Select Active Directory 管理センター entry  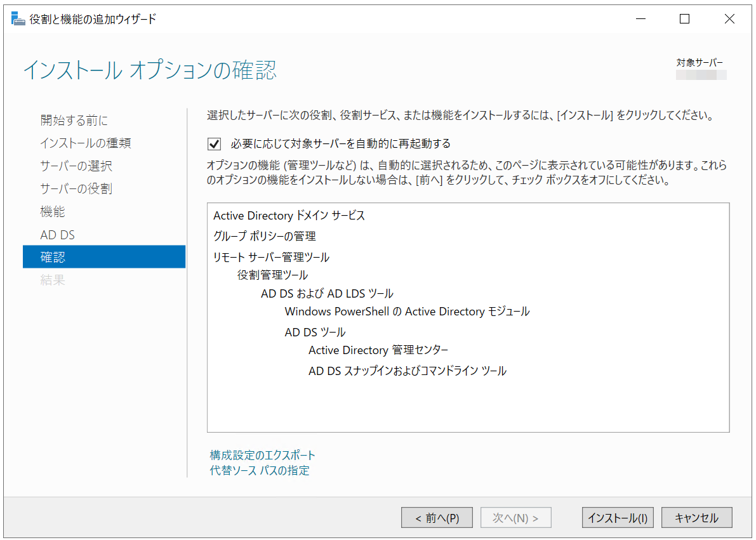pos(378,350)
